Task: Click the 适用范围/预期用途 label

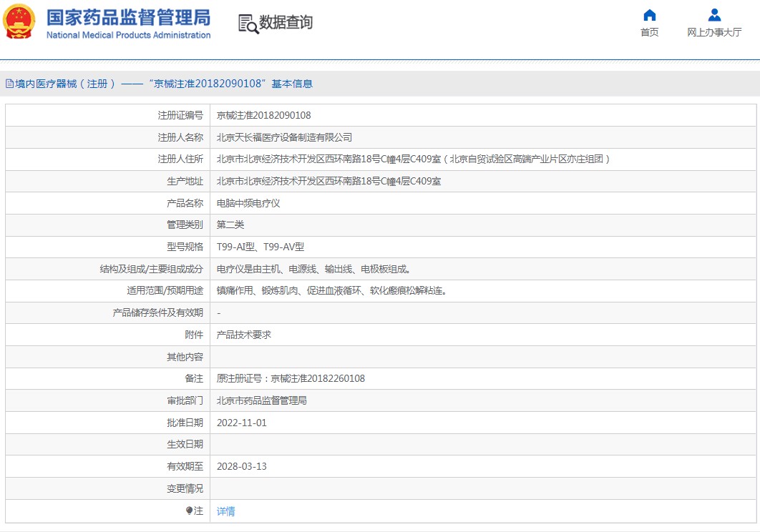Action: 165,291
